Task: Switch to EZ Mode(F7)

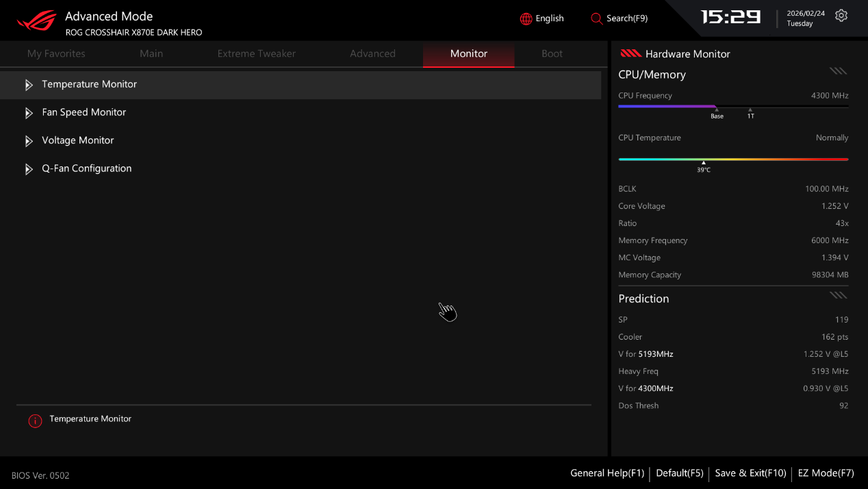Action: (x=826, y=473)
